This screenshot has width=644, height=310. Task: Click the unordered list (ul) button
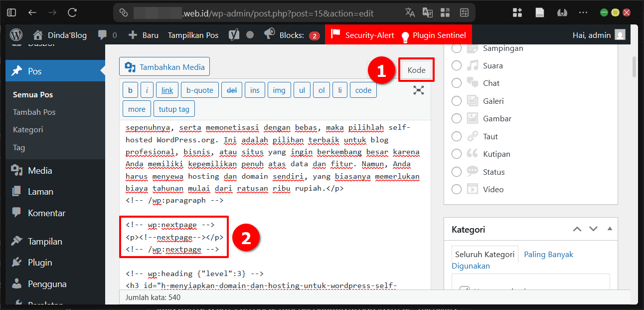[x=302, y=89]
